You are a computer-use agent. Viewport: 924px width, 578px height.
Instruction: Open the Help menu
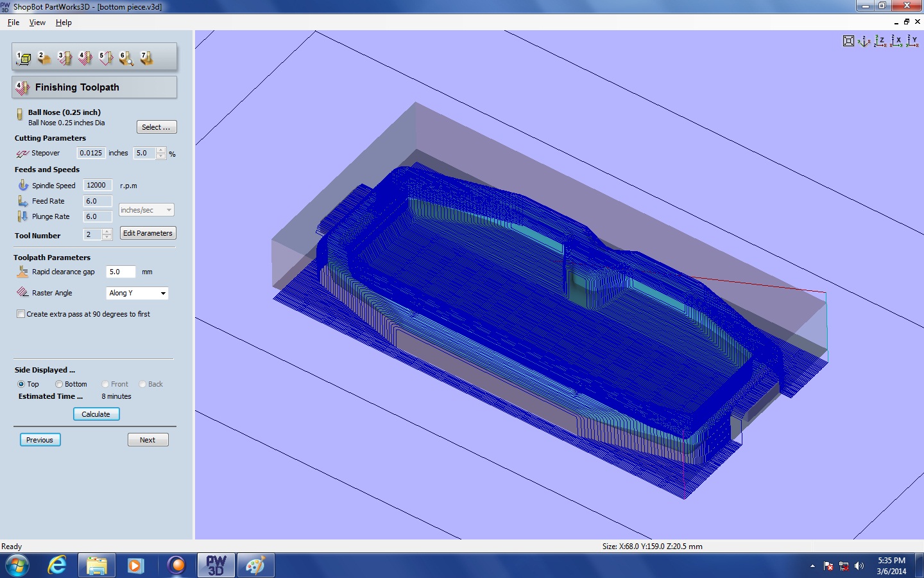point(64,22)
